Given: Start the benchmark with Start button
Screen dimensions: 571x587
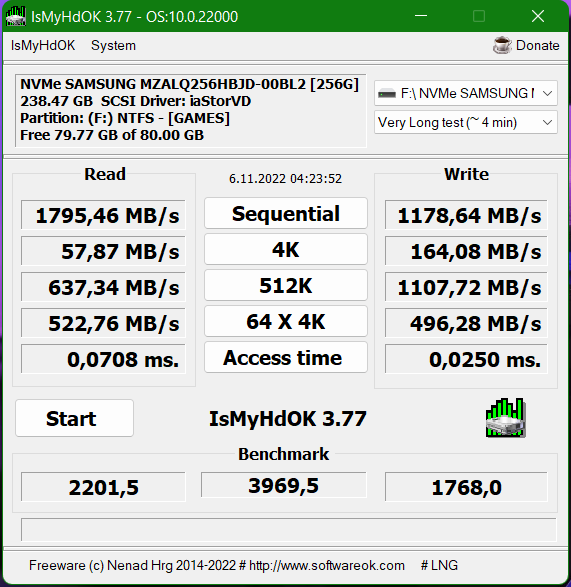Looking at the screenshot, I should [x=75, y=418].
